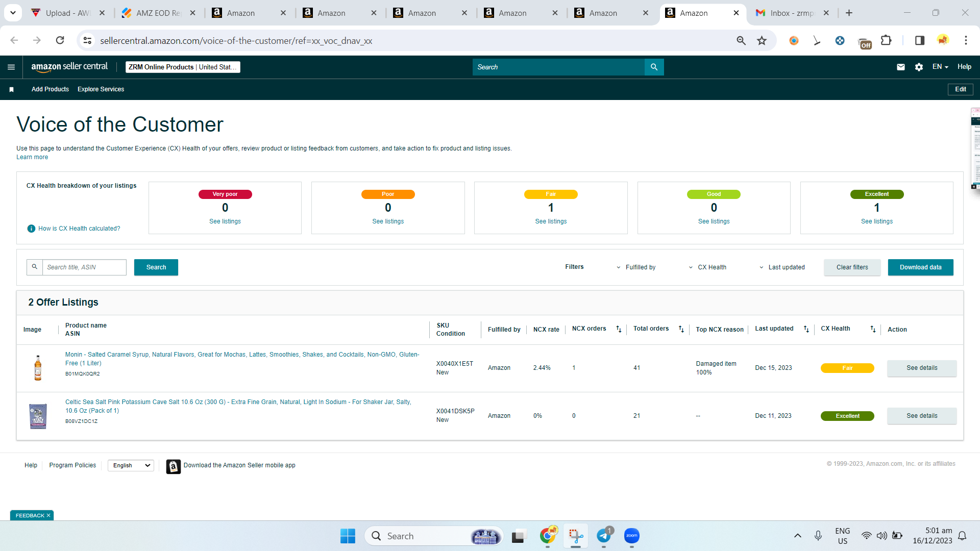Open the Help menu in header
The width and height of the screenshot is (980, 551).
pyautogui.click(x=964, y=67)
